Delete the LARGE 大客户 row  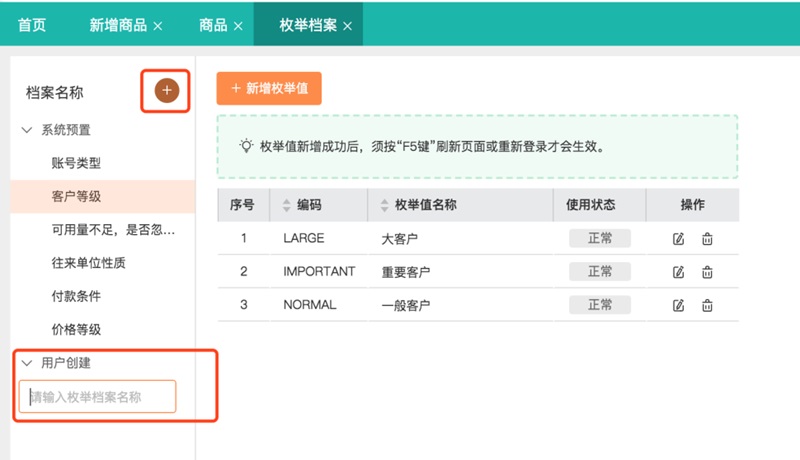(x=707, y=238)
